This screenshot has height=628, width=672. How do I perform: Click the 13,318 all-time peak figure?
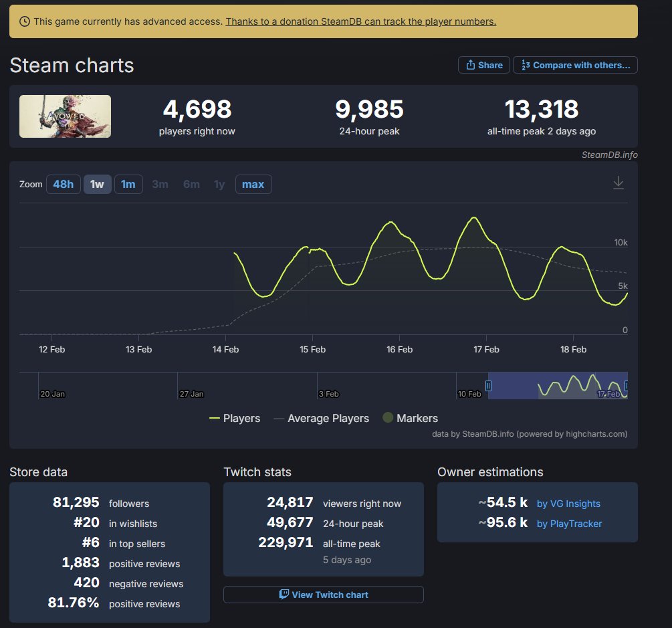pyautogui.click(x=542, y=109)
